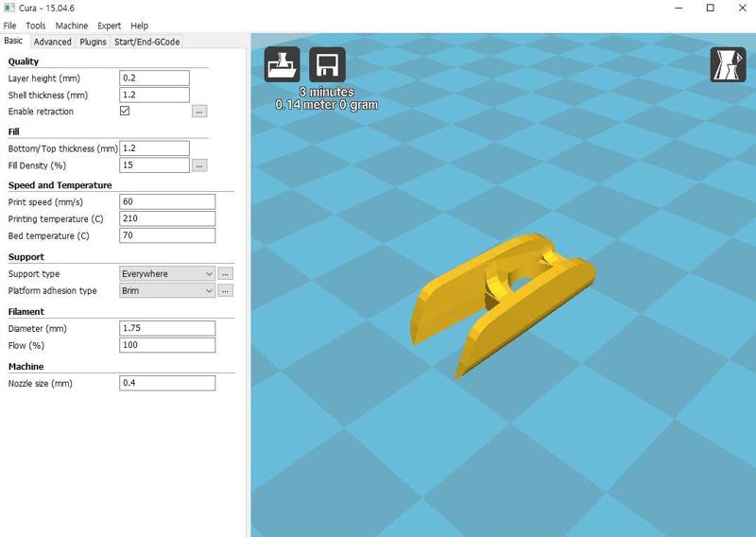Click the Save toolpath floppy icon
This screenshot has width=756, height=537.
(327, 64)
